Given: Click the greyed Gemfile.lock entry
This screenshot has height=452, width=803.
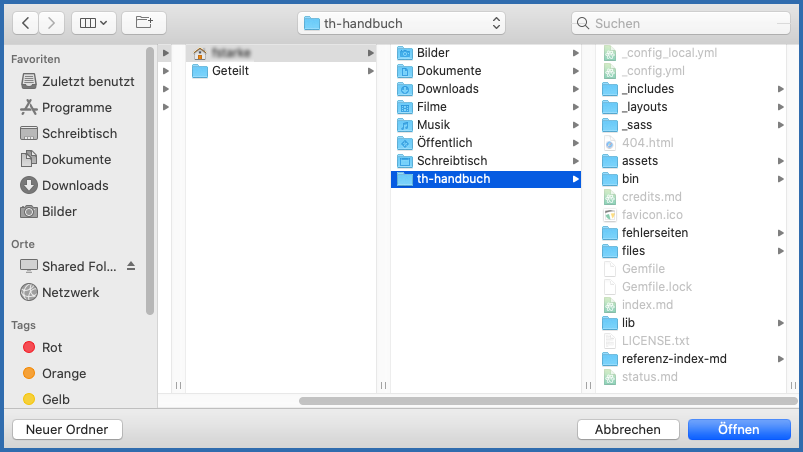Looking at the screenshot, I should [x=691, y=287].
